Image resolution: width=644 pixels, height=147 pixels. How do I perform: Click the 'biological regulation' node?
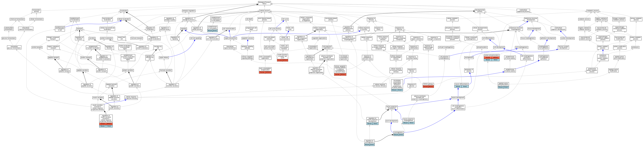point(189,11)
